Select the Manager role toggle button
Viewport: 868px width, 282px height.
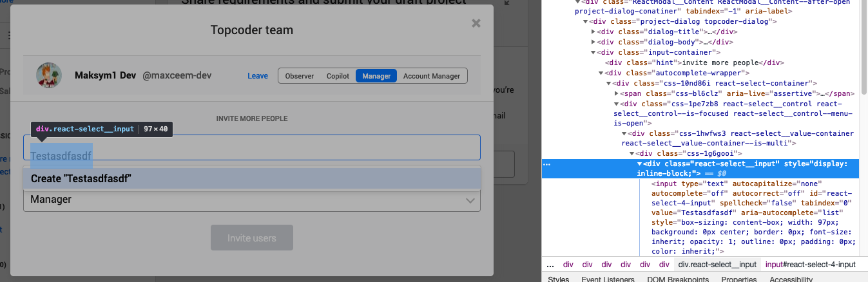(x=376, y=76)
